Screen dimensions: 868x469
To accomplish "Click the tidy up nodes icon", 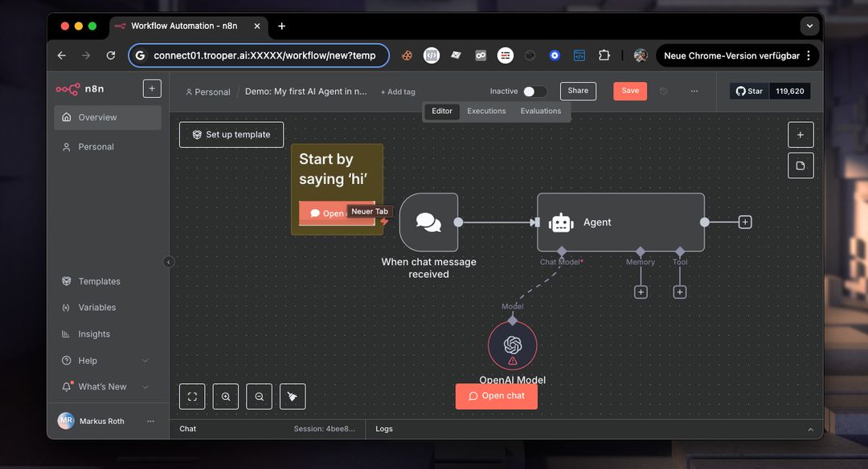I will pyautogui.click(x=293, y=397).
